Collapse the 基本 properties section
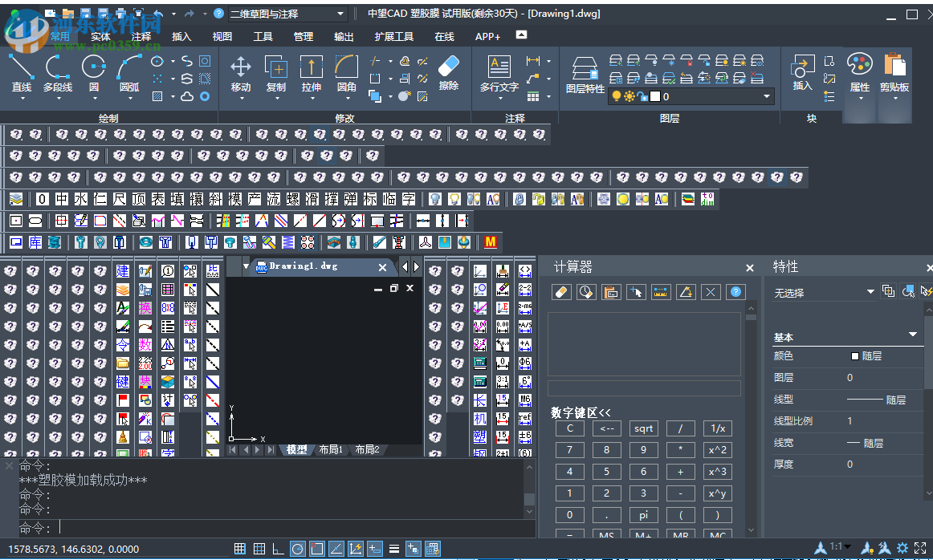 912,335
